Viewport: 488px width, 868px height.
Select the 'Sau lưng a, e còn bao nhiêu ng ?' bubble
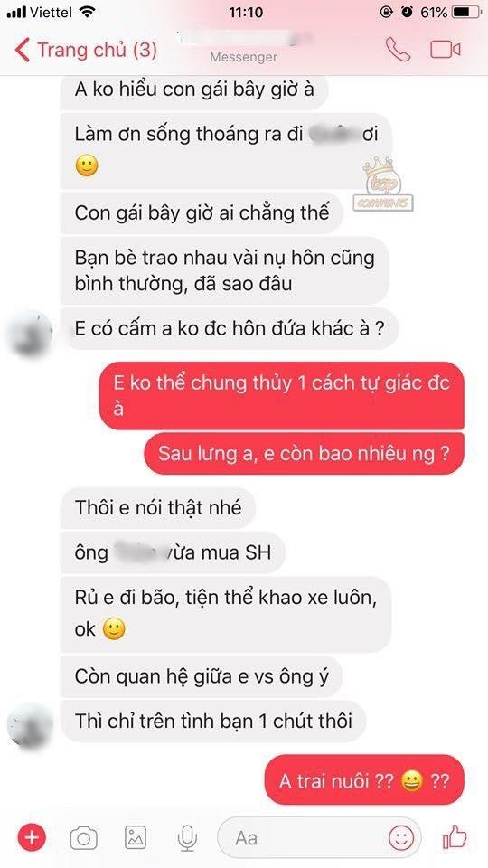(x=304, y=454)
